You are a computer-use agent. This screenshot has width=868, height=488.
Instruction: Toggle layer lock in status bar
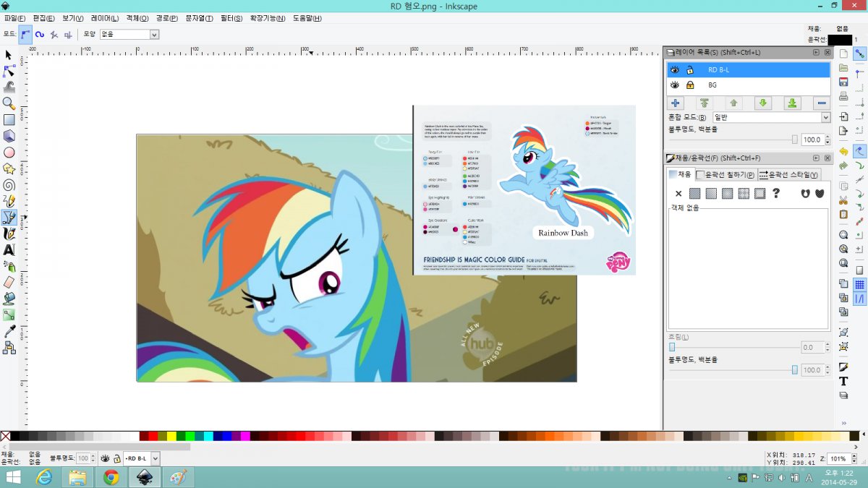(116, 458)
